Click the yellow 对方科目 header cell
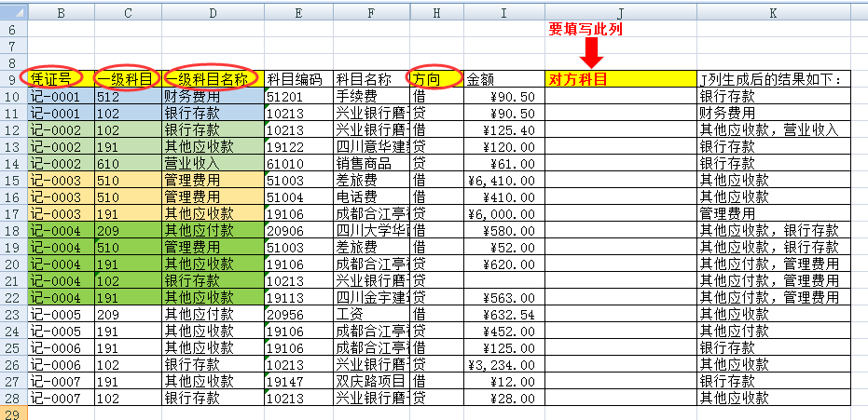This screenshot has height=420, width=868. pyautogui.click(x=621, y=80)
